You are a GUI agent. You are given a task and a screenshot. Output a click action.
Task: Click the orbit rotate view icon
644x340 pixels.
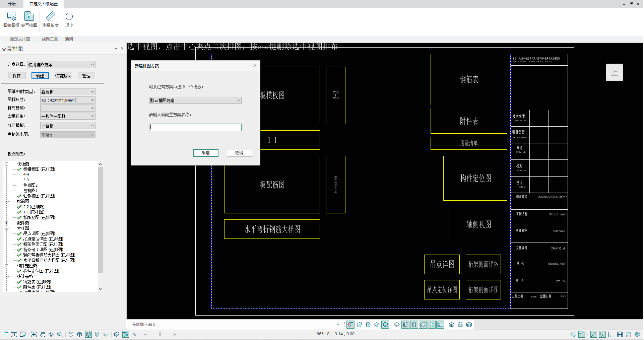[x=51, y=334]
